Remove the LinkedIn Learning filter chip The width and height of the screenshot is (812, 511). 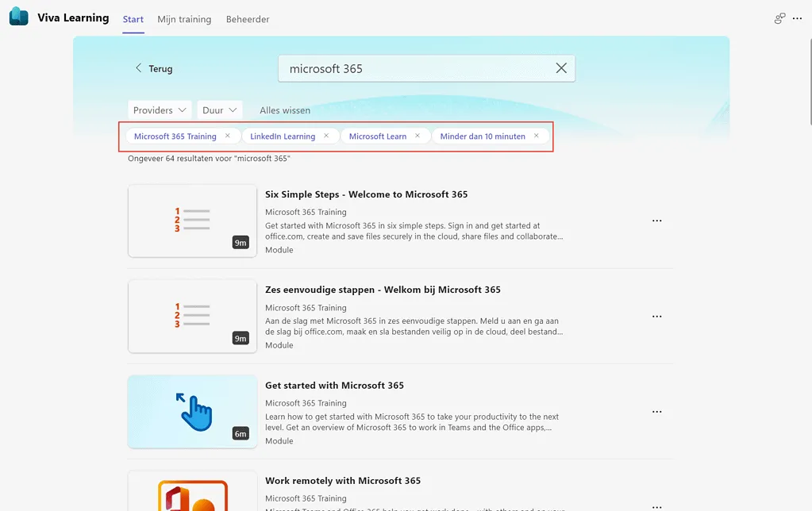click(325, 136)
